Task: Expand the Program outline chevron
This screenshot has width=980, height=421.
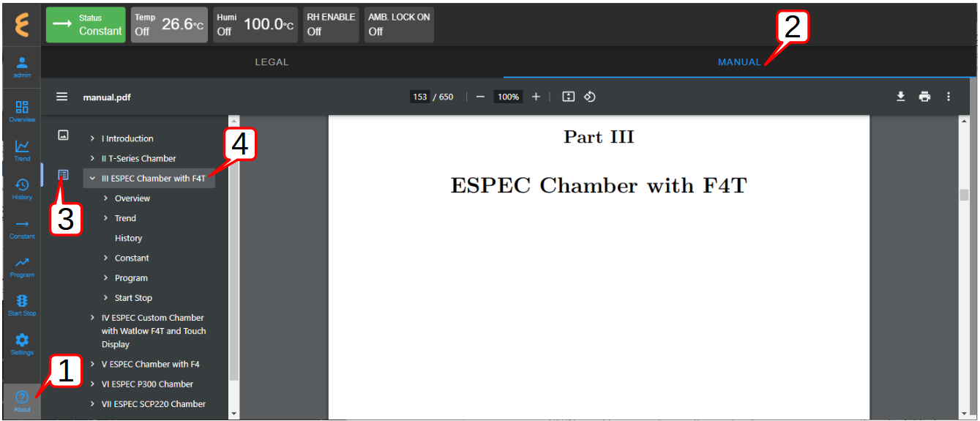Action: pos(105,278)
